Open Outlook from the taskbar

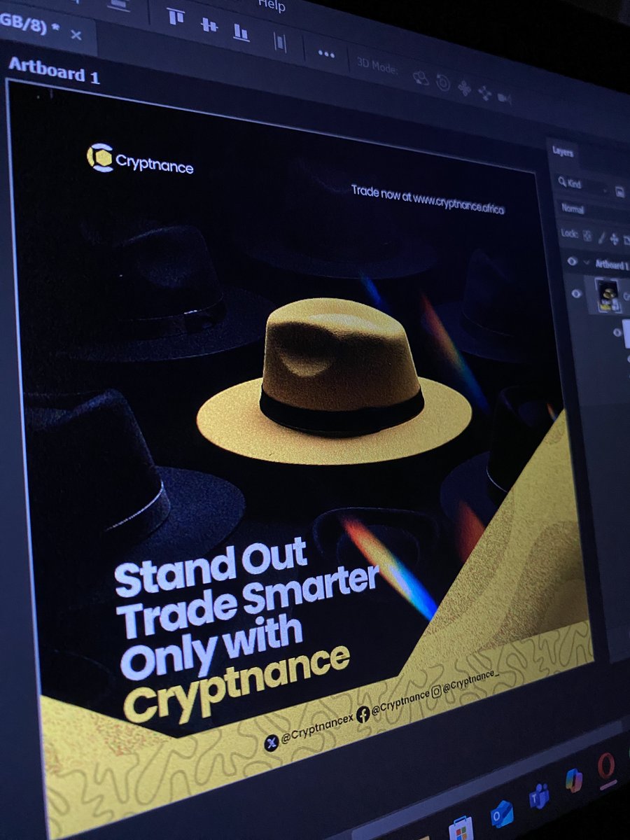coord(502,814)
